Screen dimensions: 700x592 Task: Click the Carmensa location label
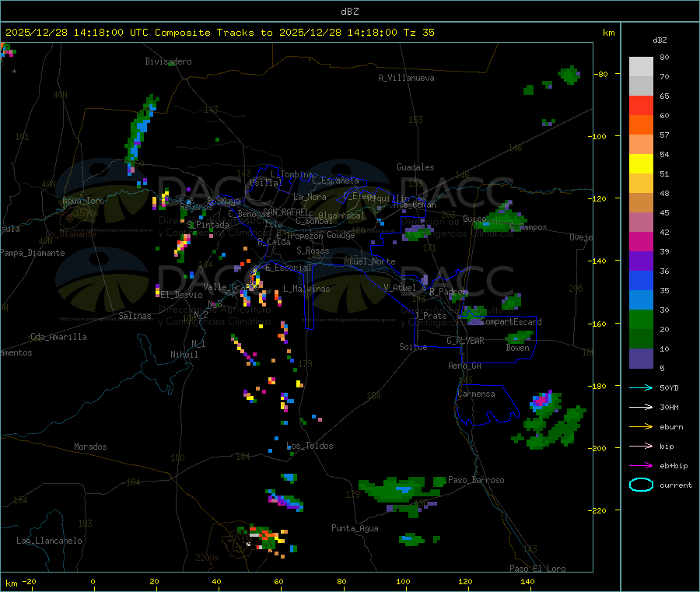pyautogui.click(x=476, y=394)
